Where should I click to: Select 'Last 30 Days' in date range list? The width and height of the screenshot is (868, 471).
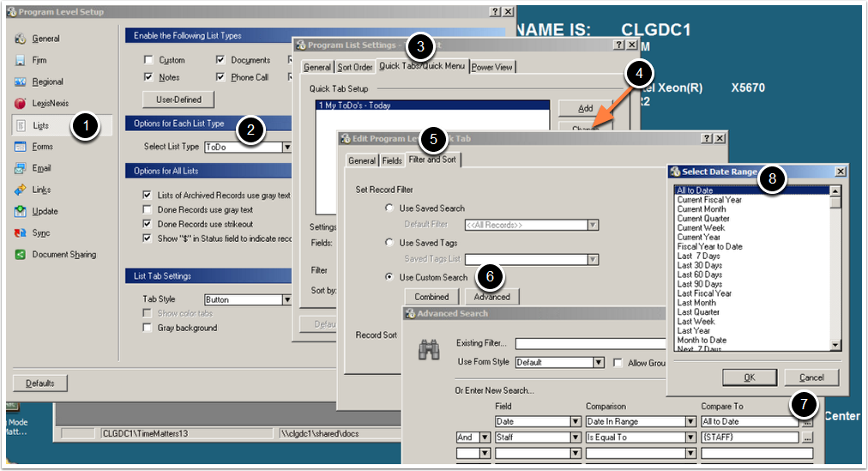coord(700,265)
